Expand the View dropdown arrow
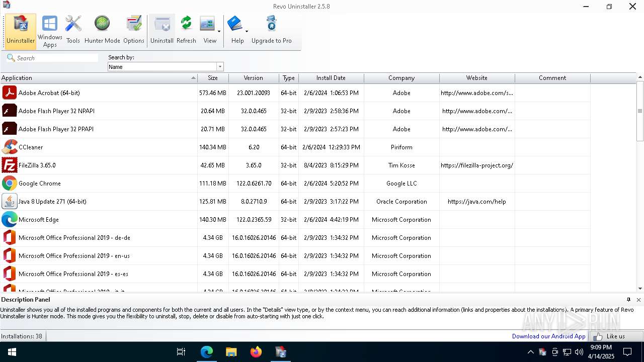Screen dimensions: 644x362 pos(219,31)
